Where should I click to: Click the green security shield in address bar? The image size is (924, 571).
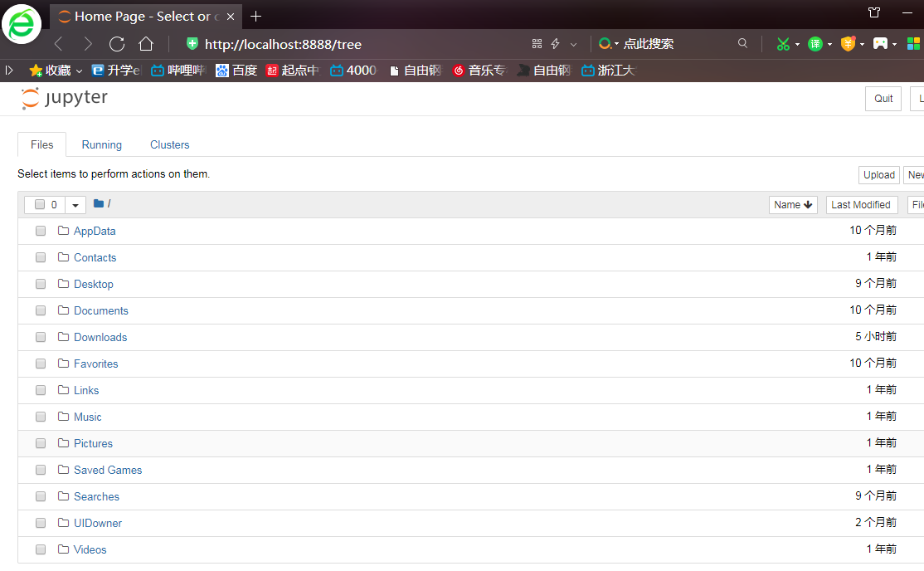click(x=192, y=44)
